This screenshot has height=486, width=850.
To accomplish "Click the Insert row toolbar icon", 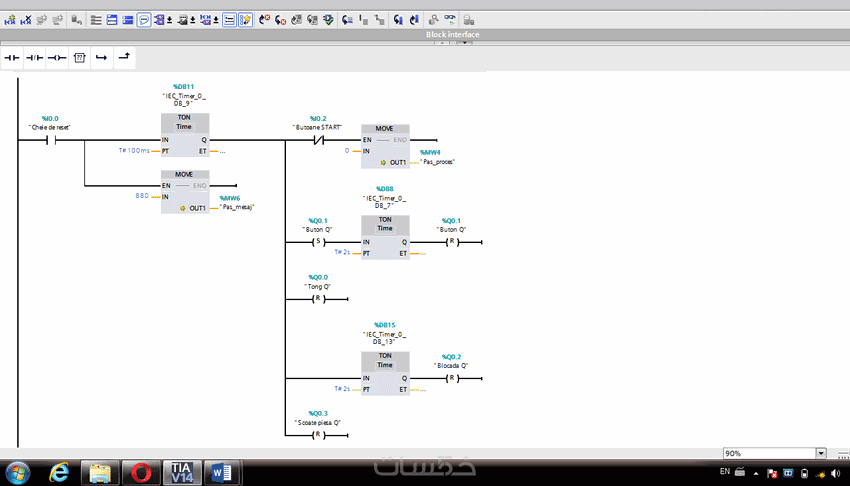I will point(41,20).
